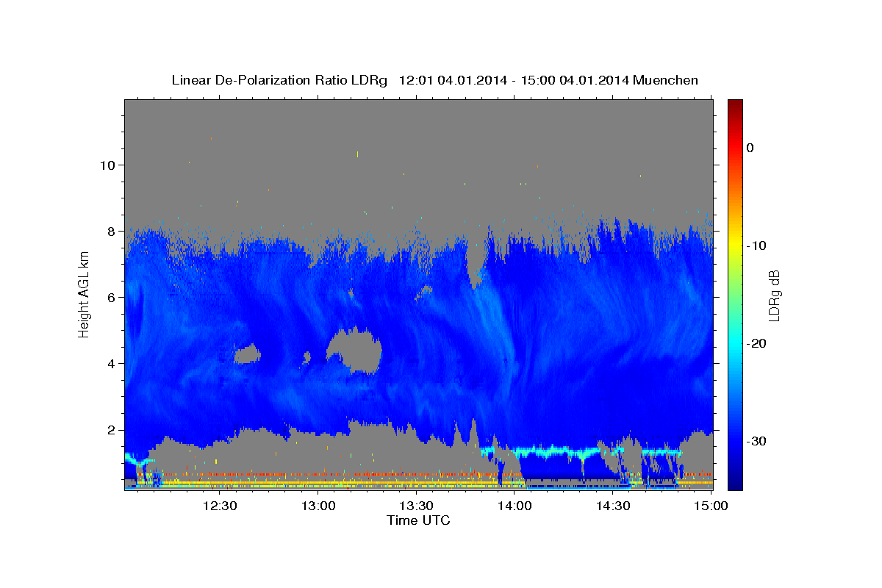Click the dark red top of the colorbar
The height and width of the screenshot is (588, 882).
tap(735, 105)
